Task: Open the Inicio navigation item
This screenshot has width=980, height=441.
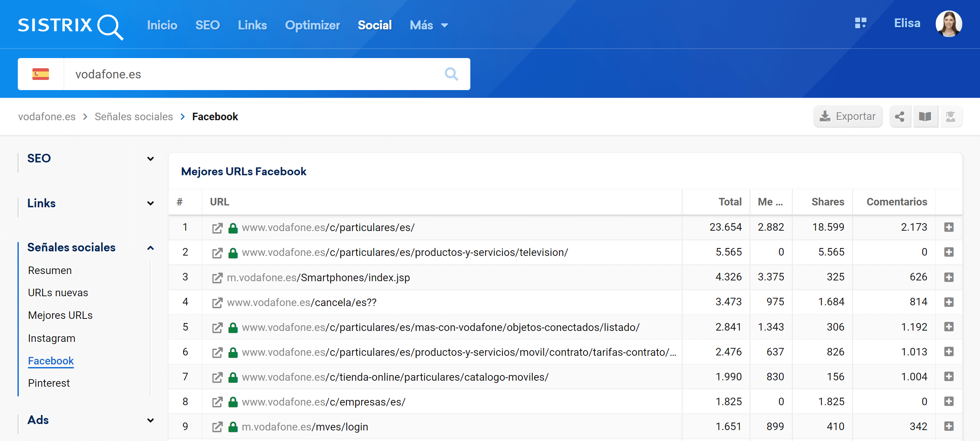Action: coord(162,25)
